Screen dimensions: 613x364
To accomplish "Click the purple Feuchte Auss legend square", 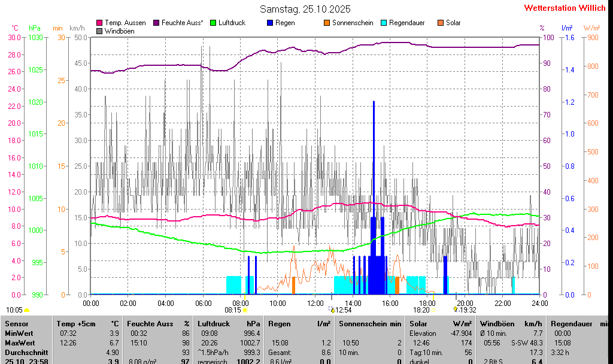I will [156, 23].
